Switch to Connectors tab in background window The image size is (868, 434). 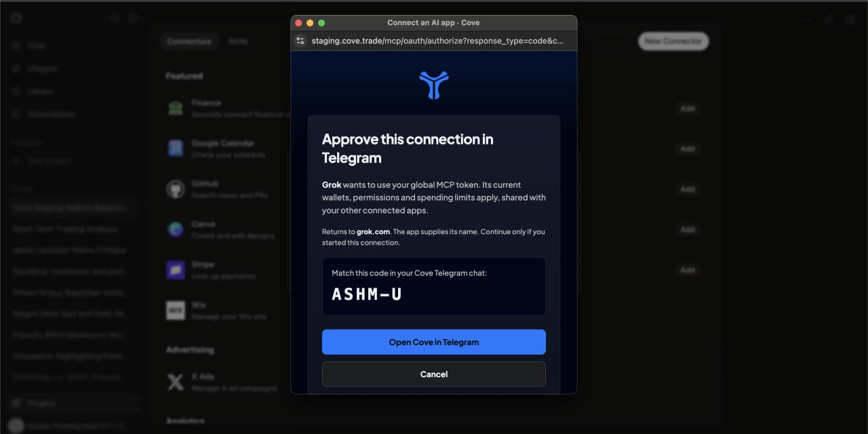pyautogui.click(x=189, y=41)
